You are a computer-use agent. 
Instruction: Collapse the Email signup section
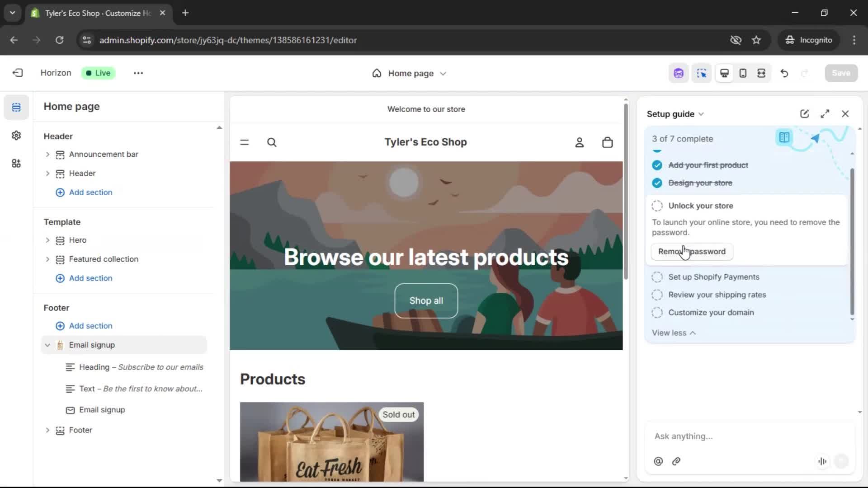[x=47, y=345]
